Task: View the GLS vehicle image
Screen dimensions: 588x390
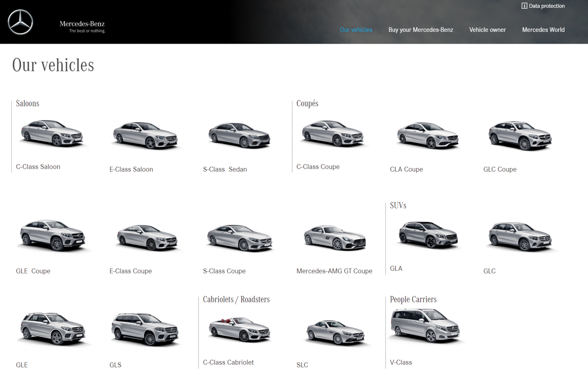Action: coord(145,328)
